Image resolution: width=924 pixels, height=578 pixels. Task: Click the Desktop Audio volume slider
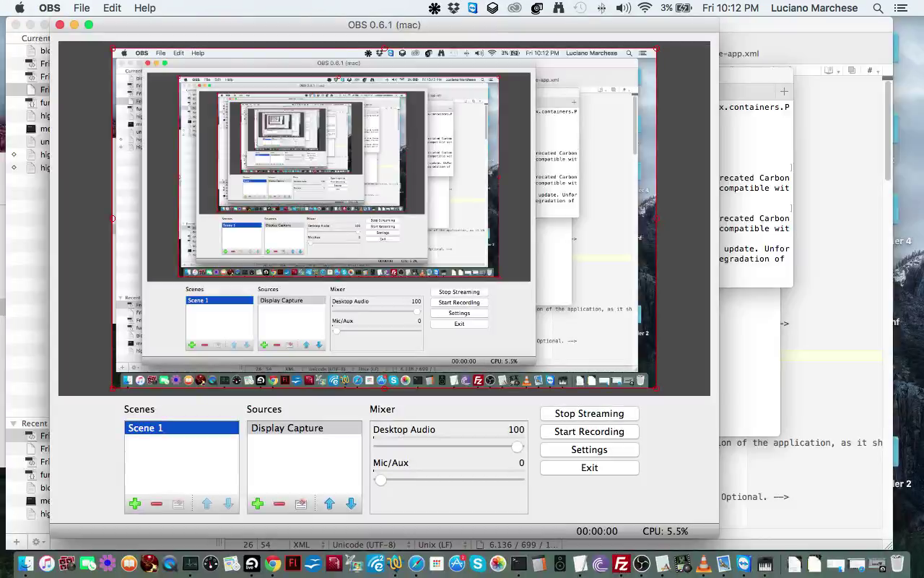click(x=448, y=447)
